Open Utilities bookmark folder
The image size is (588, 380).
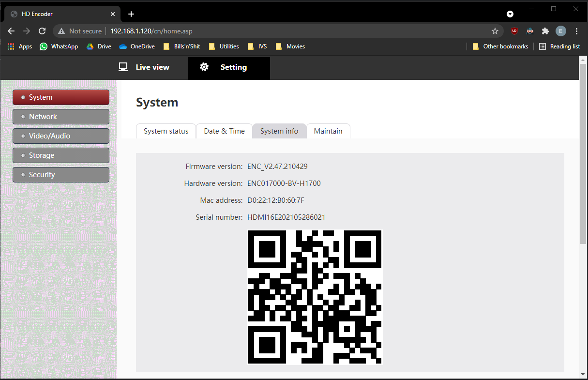[224, 46]
